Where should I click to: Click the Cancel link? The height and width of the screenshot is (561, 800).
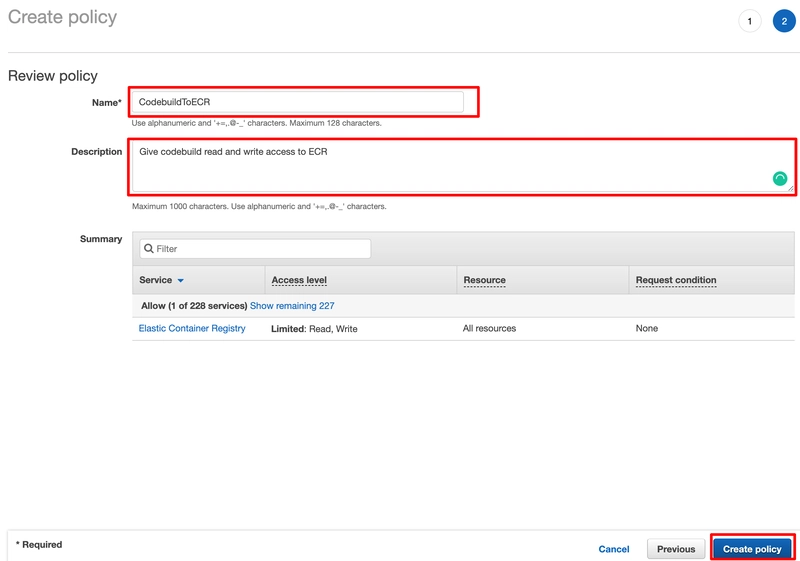pyautogui.click(x=613, y=549)
